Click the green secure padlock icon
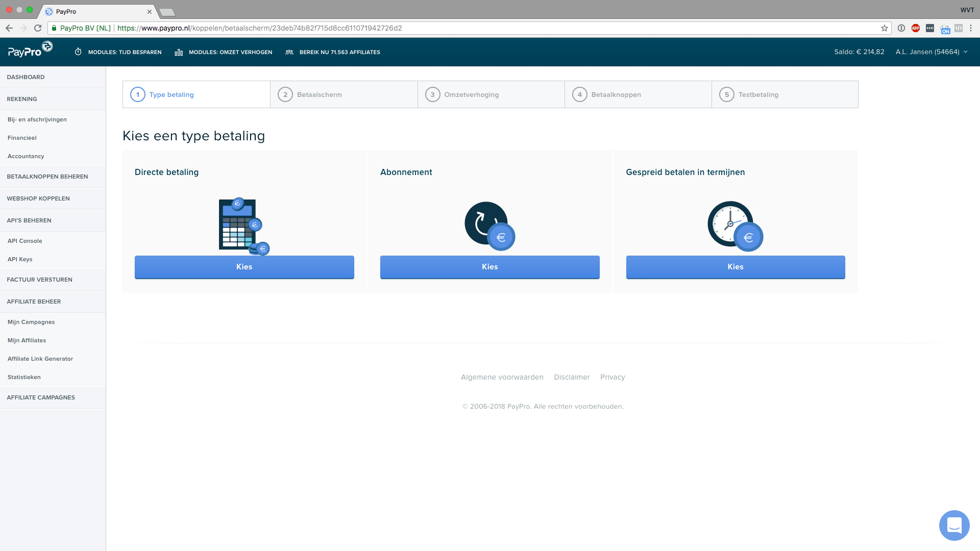 pos(54,28)
